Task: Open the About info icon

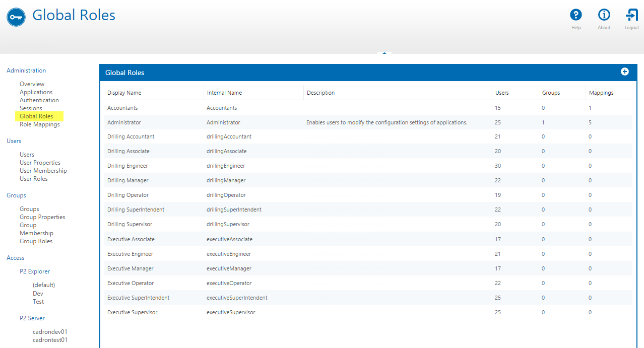Action: 604,15
